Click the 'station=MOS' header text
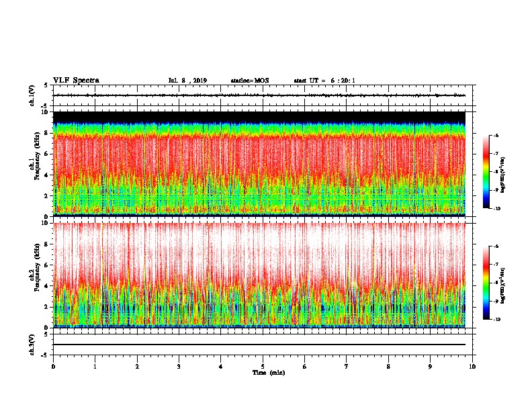Viewport: 532px width, 411px height. [x=250, y=81]
